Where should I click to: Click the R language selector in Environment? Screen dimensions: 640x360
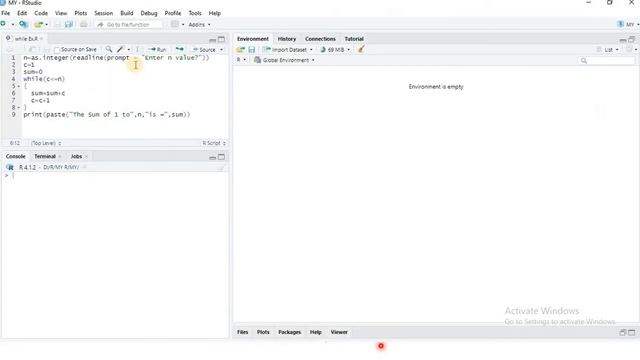pyautogui.click(x=241, y=60)
